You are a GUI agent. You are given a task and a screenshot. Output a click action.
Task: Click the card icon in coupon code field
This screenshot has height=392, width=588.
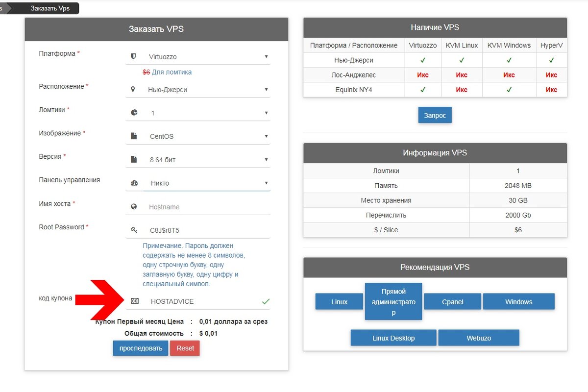coord(134,301)
